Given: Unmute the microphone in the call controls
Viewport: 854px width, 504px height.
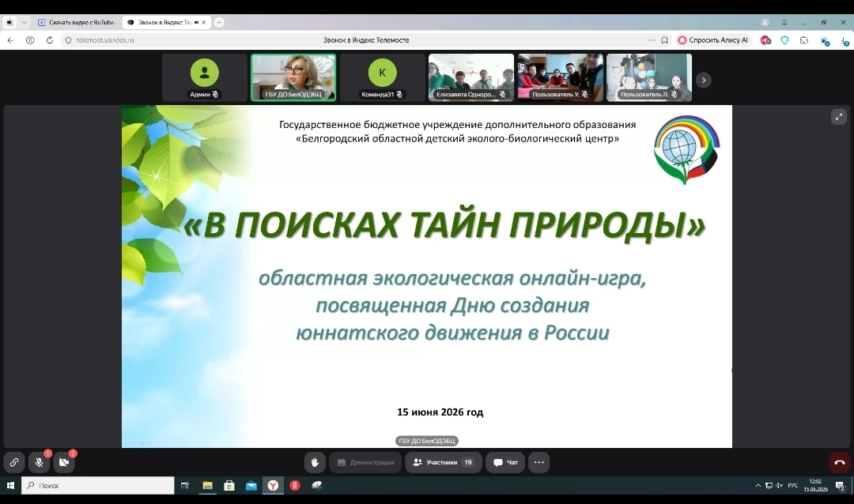Looking at the screenshot, I should point(40,462).
